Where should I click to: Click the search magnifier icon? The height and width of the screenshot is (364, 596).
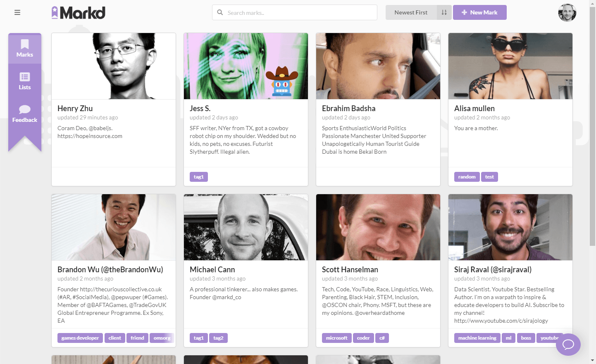click(x=220, y=12)
